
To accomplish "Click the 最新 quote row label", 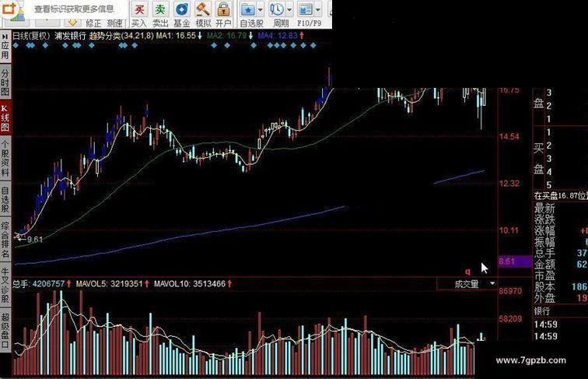I will tap(544, 208).
